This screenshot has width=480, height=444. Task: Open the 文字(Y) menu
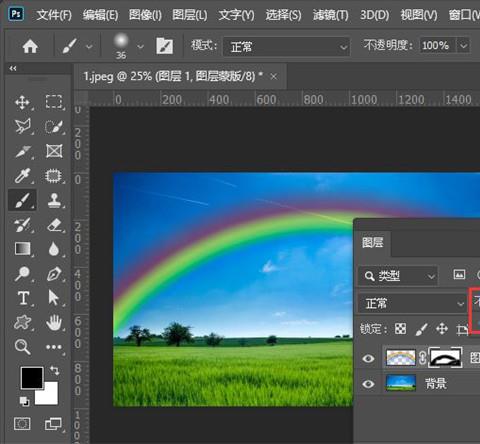[x=236, y=15]
